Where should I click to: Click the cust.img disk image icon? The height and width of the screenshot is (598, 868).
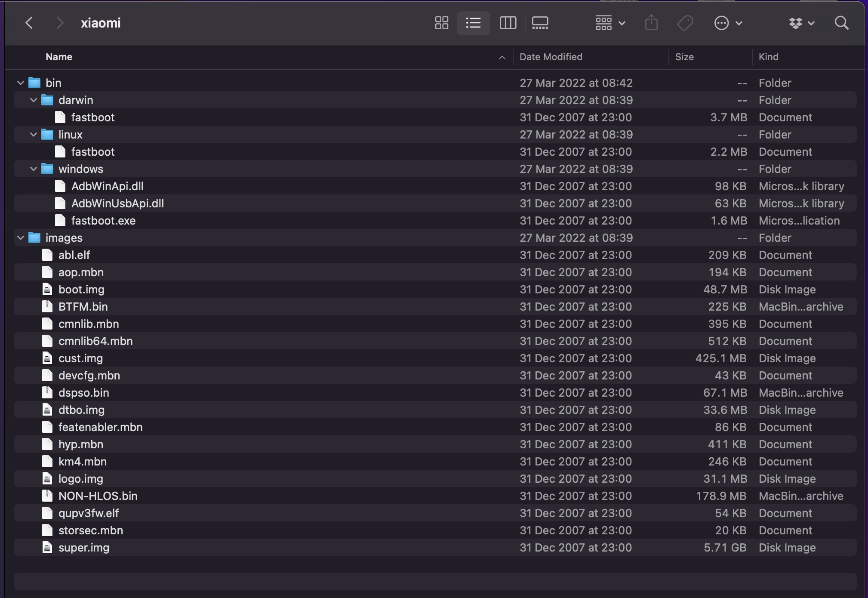pos(47,358)
